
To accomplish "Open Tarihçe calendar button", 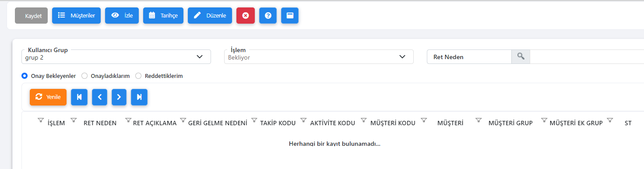I will 163,15.
